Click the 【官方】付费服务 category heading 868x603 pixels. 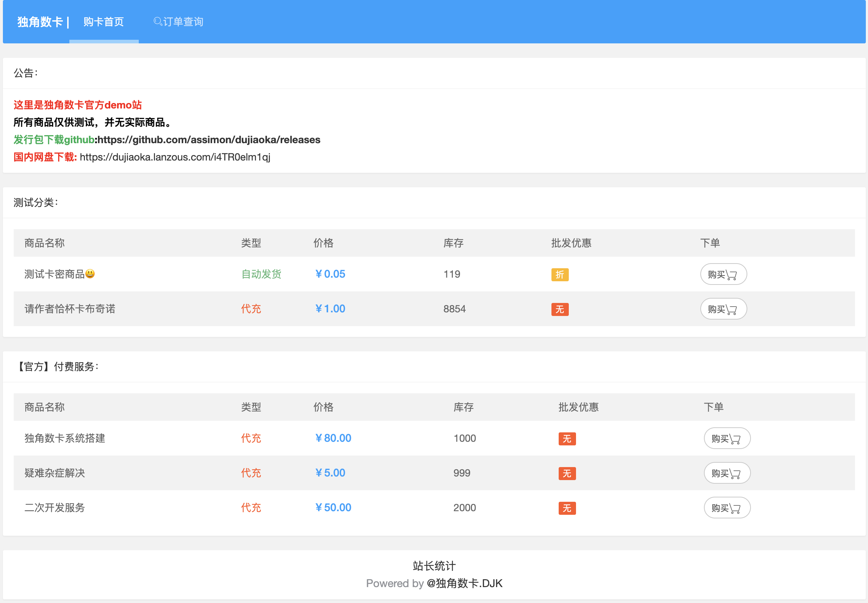pyautogui.click(x=57, y=367)
